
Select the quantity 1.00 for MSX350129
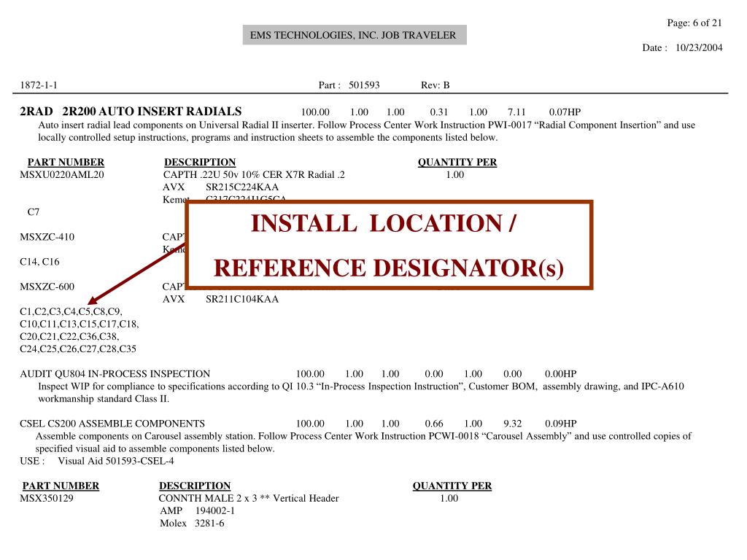coord(449,499)
